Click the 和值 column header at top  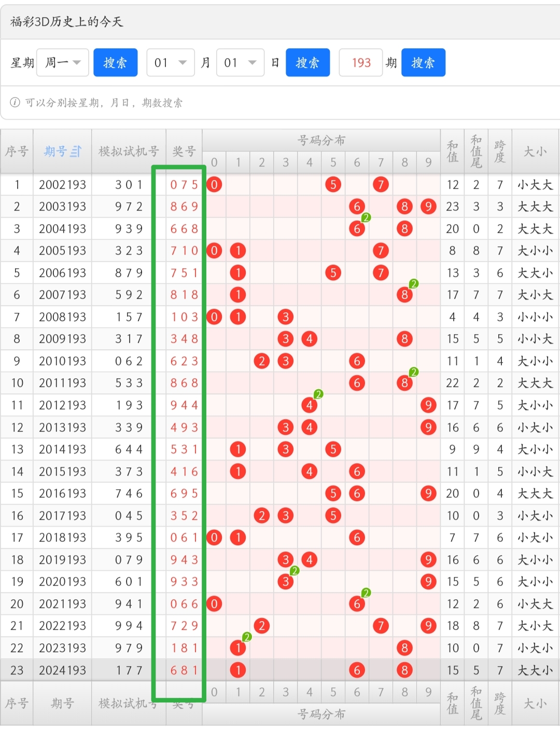point(453,151)
